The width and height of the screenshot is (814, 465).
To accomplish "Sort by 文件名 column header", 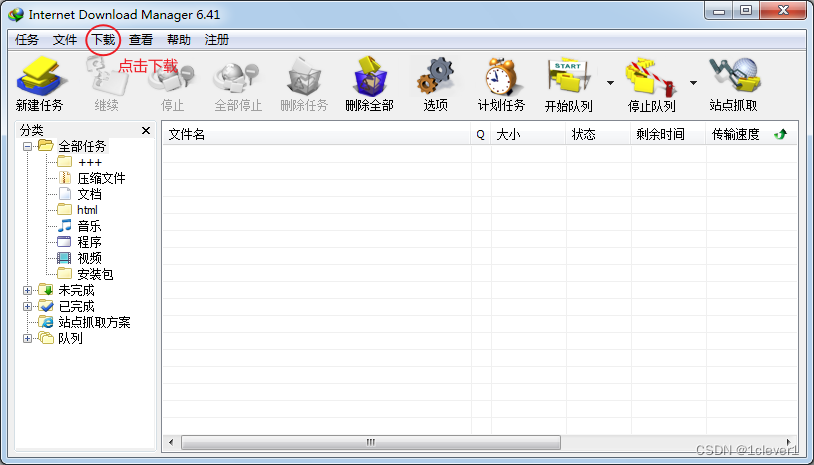I will (x=317, y=134).
